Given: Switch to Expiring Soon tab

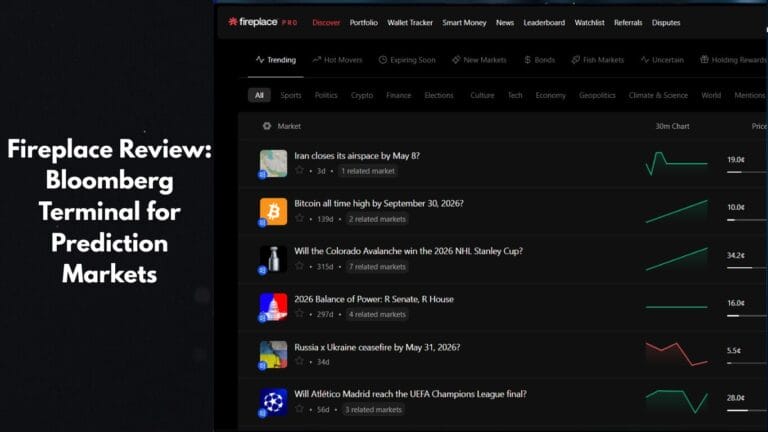Looking at the screenshot, I should pyautogui.click(x=407, y=60).
